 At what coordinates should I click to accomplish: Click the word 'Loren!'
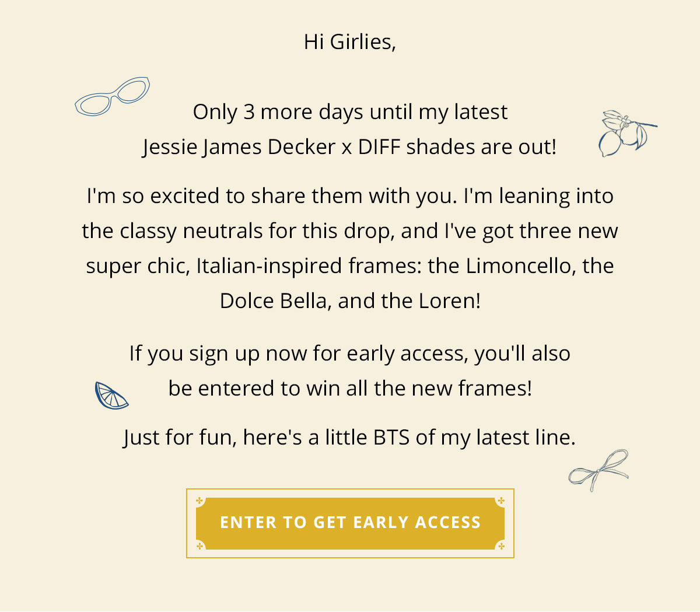[450, 301]
